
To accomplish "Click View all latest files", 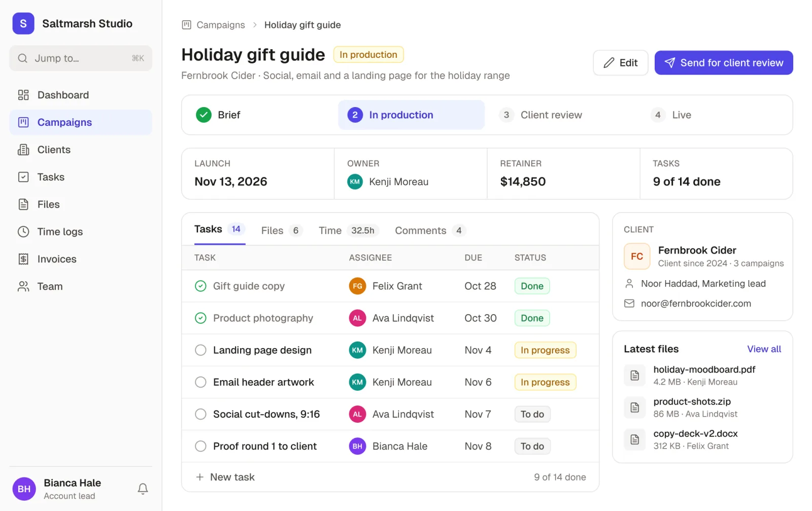I will tap(764, 349).
